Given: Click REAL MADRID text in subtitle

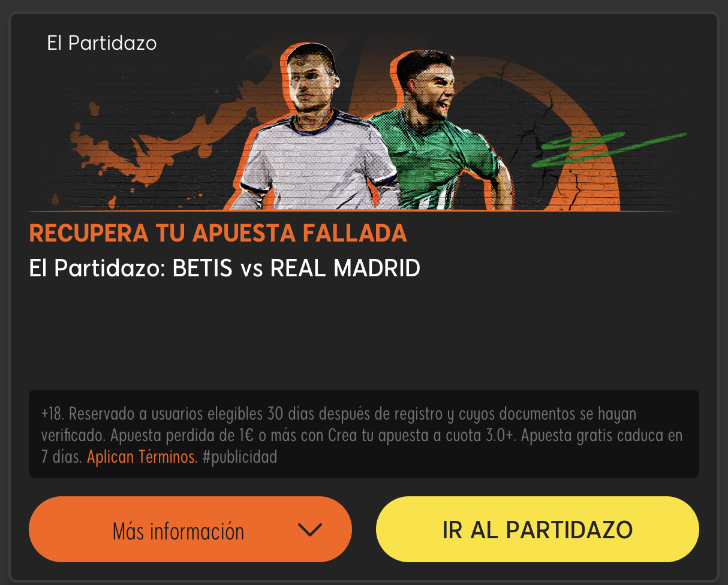Looking at the screenshot, I should point(345,269).
